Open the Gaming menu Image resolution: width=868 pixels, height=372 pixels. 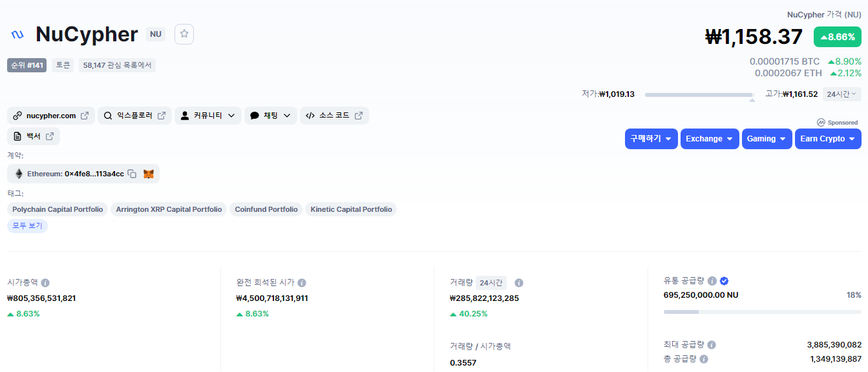[x=767, y=139]
